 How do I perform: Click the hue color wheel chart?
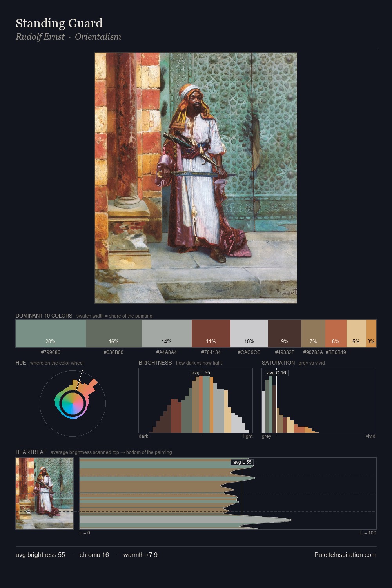[x=73, y=403]
